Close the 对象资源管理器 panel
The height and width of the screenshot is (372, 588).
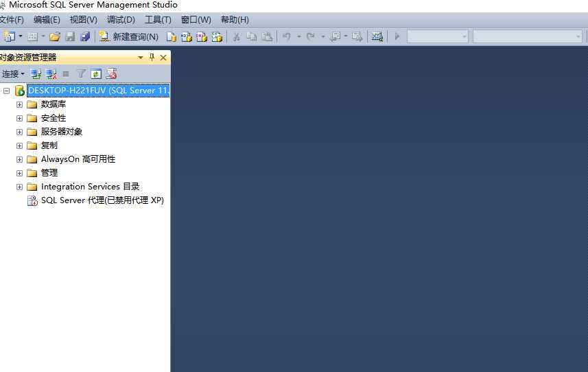tap(163, 58)
